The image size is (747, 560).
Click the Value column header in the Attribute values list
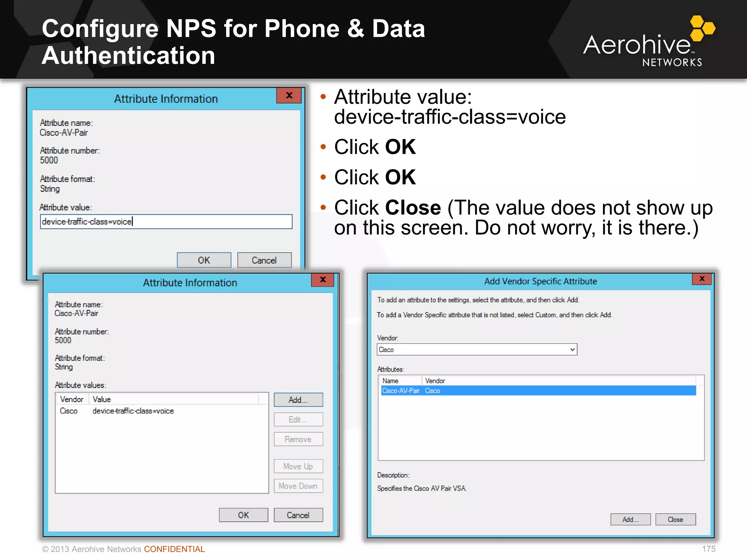[x=174, y=399]
